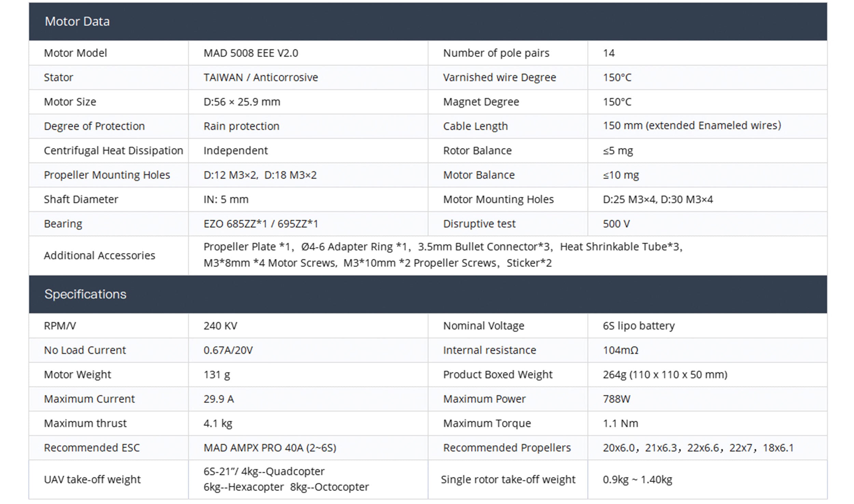Select the MAD 5008 EEE V2.0 value
This screenshot has width=854, height=504.
coord(251,53)
